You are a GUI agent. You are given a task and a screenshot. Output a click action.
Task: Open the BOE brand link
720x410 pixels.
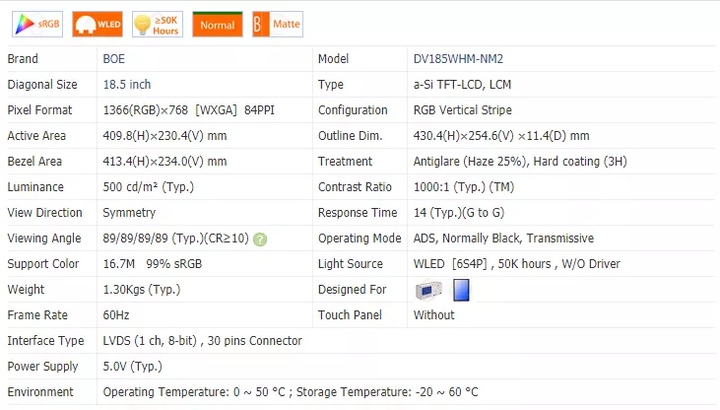click(x=114, y=59)
